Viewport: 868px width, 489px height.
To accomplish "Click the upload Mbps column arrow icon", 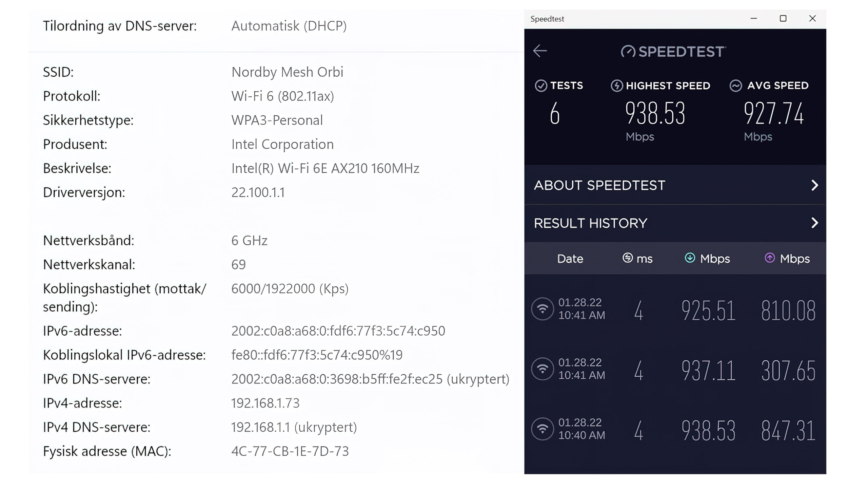I will point(770,258).
